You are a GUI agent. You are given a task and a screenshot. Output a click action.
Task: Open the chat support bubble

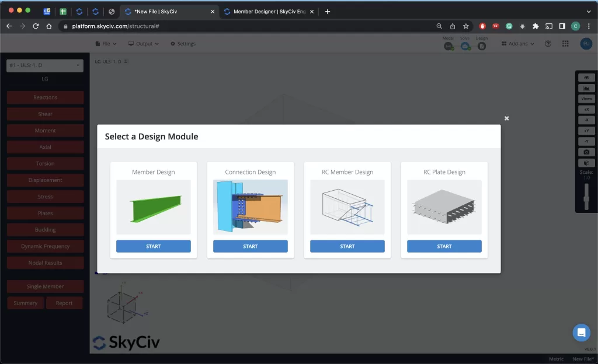coord(581,332)
